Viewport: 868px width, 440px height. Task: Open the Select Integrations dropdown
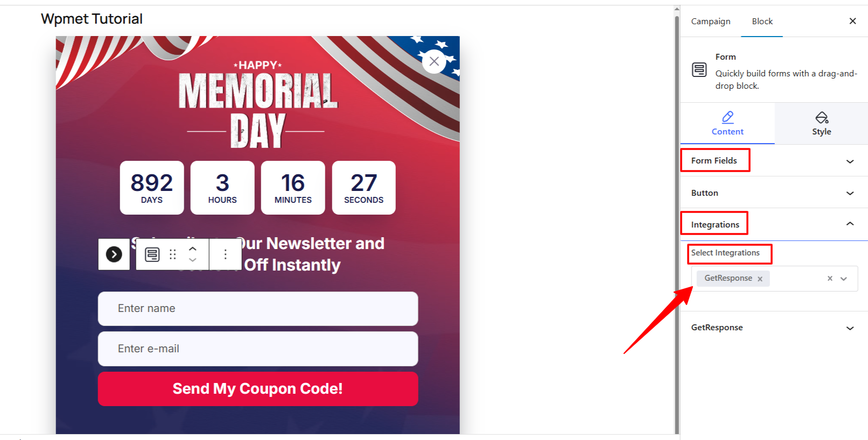point(843,279)
